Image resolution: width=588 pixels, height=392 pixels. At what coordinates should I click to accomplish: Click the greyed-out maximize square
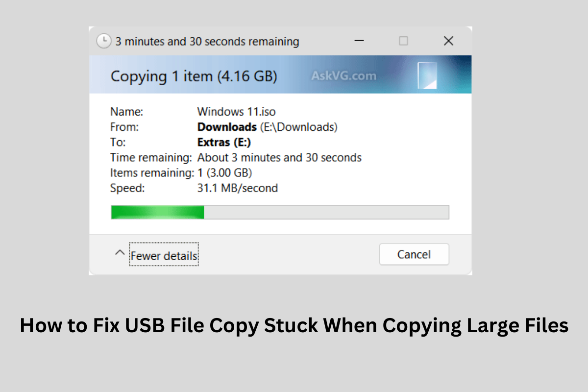pyautogui.click(x=403, y=41)
